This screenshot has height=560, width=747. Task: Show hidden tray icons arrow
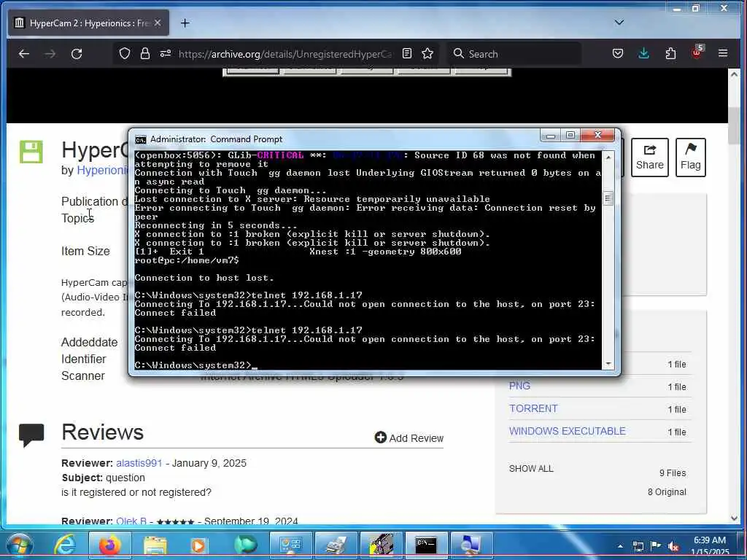621,546
